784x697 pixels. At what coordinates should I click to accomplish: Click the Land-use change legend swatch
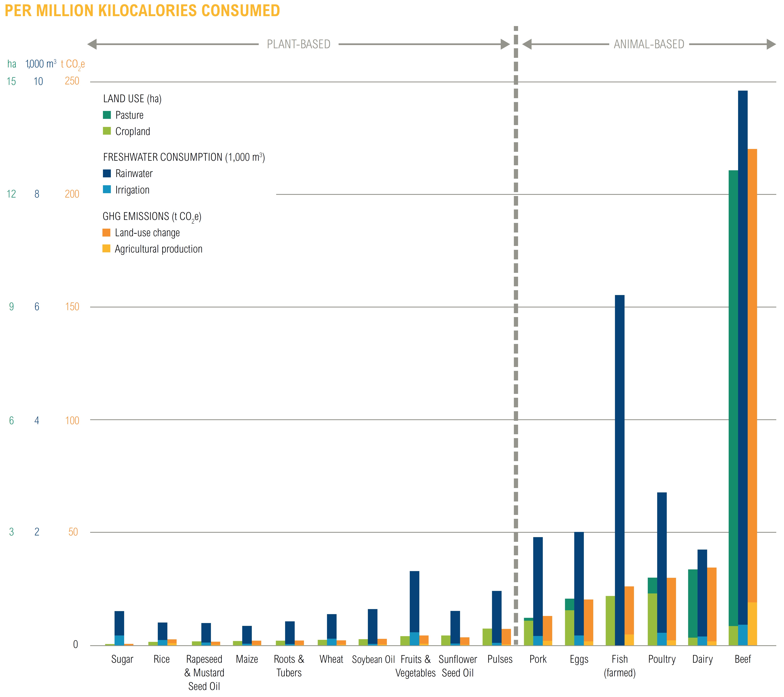106,232
